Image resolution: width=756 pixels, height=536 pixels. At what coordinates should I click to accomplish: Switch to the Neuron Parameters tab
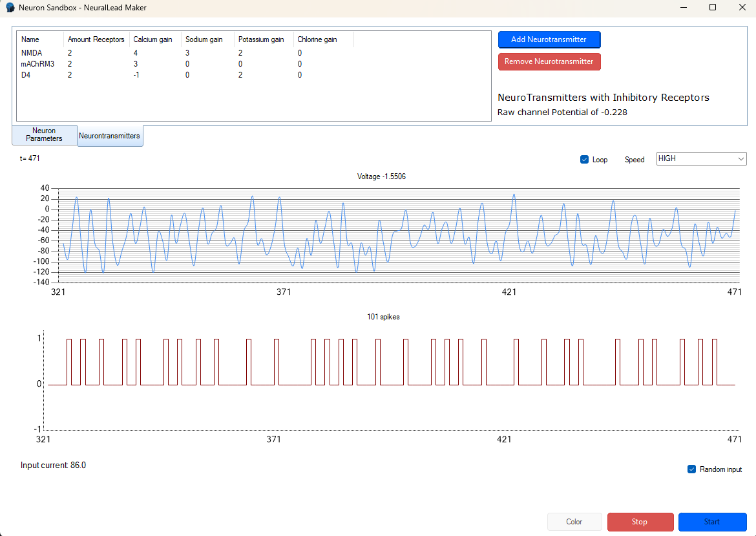pos(45,135)
